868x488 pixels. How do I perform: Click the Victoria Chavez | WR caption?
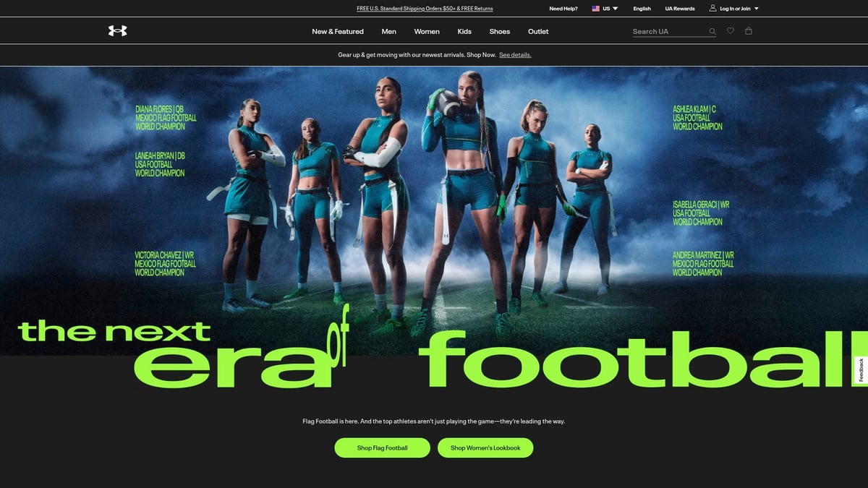coord(165,264)
